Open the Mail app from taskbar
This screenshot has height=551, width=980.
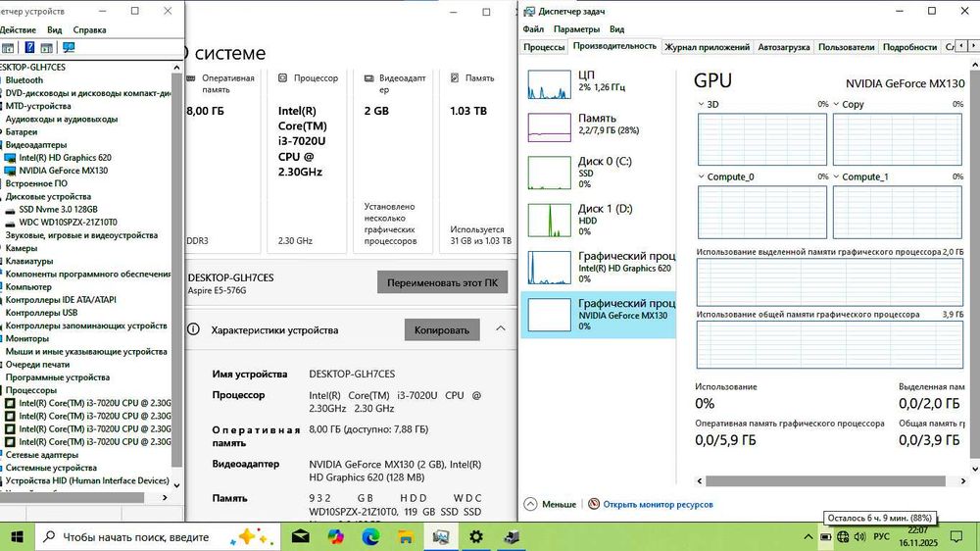click(x=301, y=536)
